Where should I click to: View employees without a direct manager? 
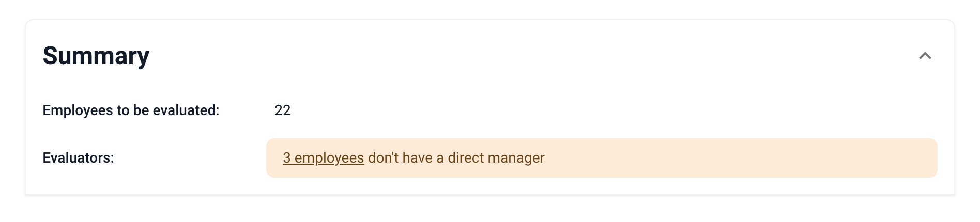pyautogui.click(x=323, y=158)
